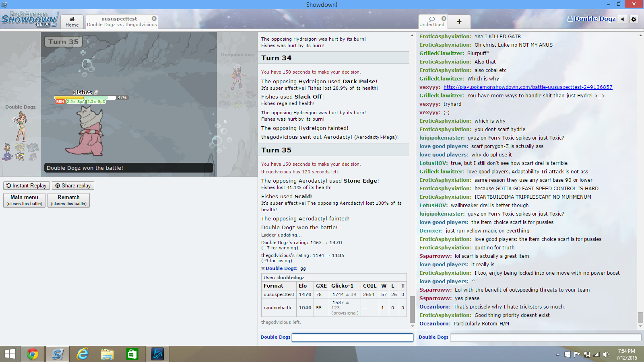Open the Double Dogz user menu
644x362 pixels.
click(591, 19)
